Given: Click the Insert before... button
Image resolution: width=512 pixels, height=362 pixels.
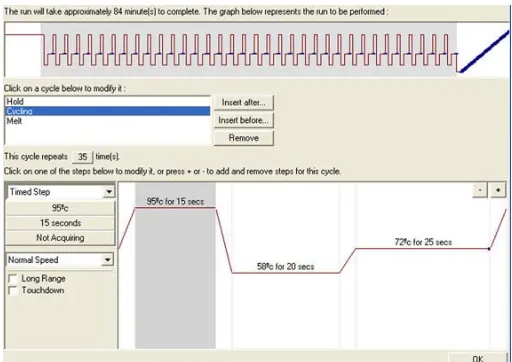Looking at the screenshot, I should tap(244, 120).
